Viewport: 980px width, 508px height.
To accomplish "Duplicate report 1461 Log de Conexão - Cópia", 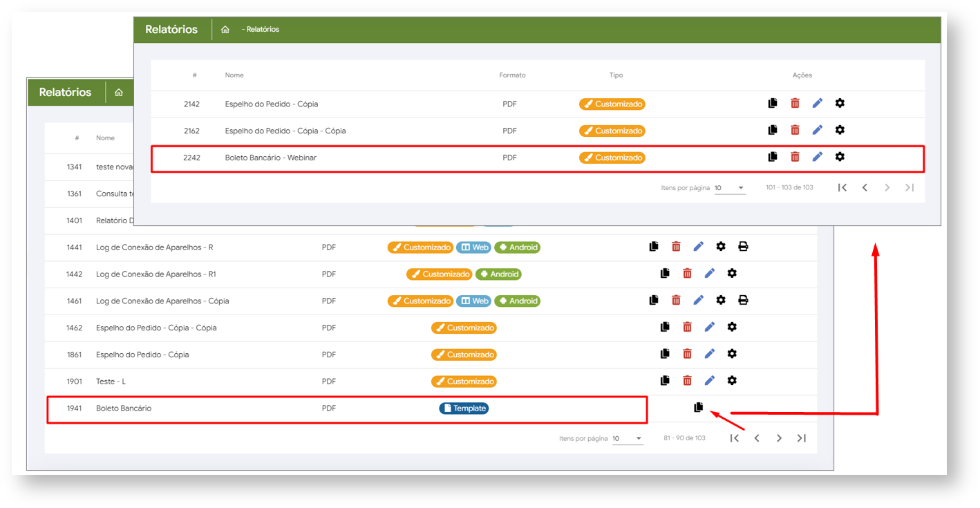I will click(x=654, y=301).
